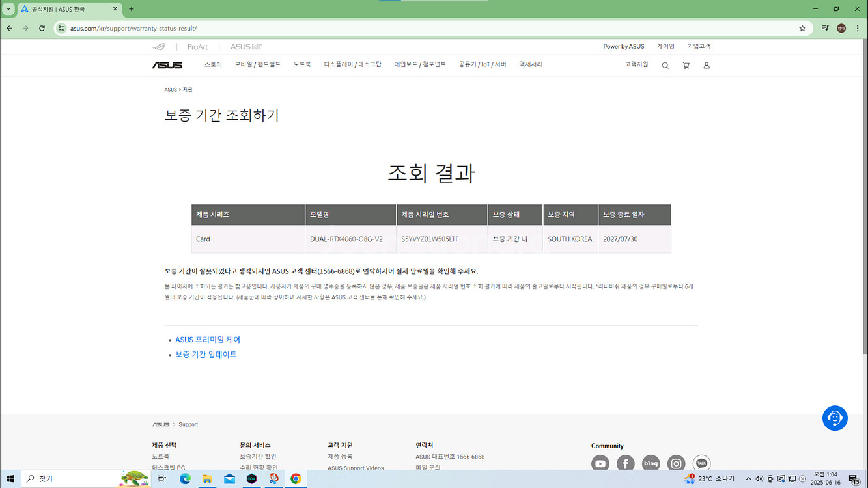Open the shopping cart icon
Viewport: 868px width, 488px height.
[686, 66]
